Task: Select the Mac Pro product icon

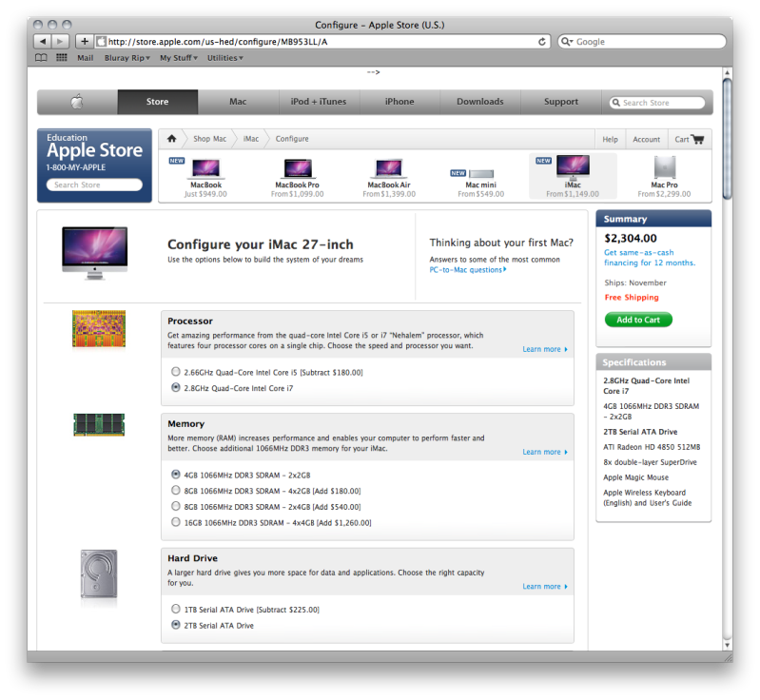Action: [x=665, y=167]
